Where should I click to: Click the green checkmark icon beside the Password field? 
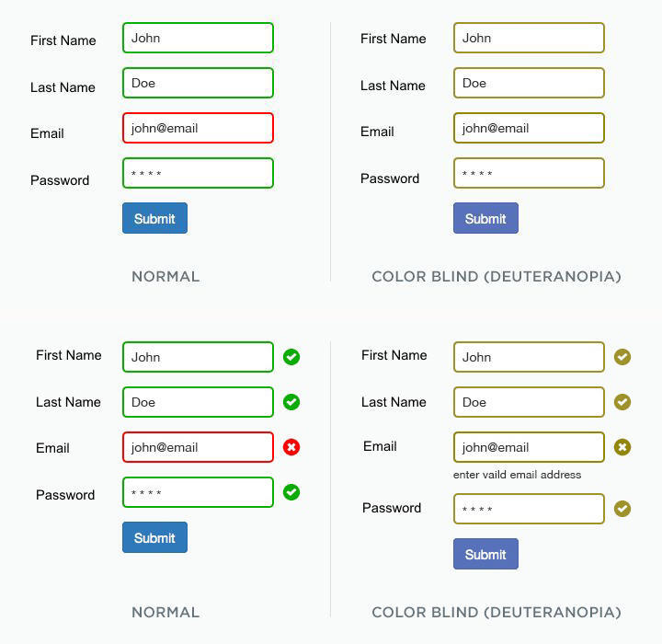pyautogui.click(x=291, y=492)
